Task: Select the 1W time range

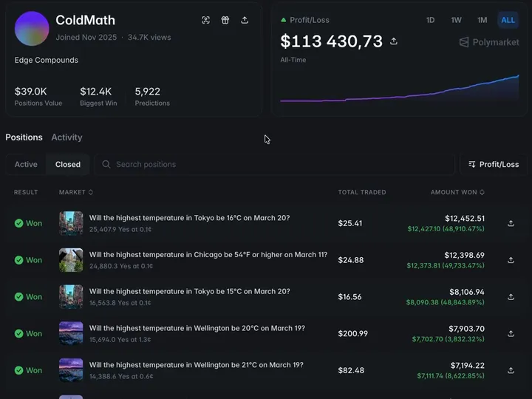Action: [456, 20]
